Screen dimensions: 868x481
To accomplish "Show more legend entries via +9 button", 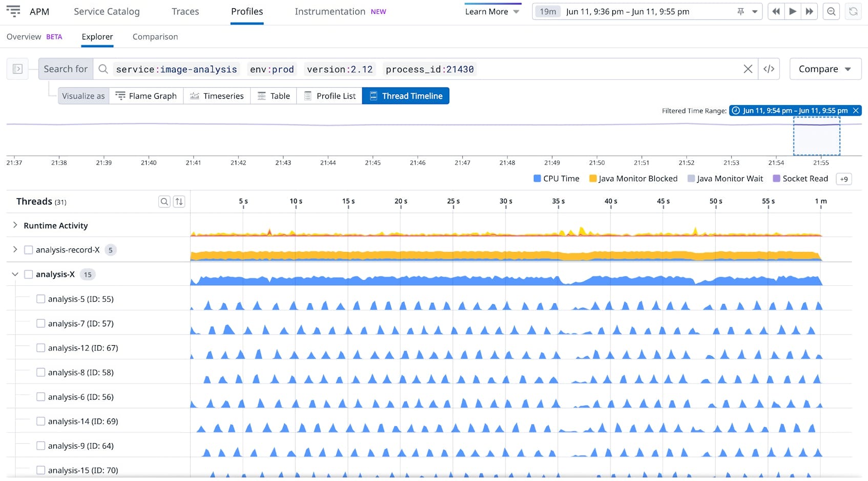I will [843, 179].
